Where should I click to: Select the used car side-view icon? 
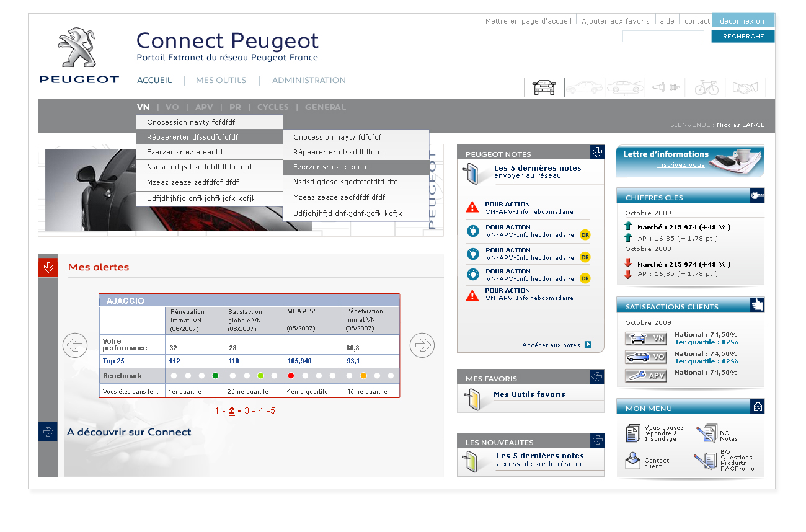coord(585,87)
